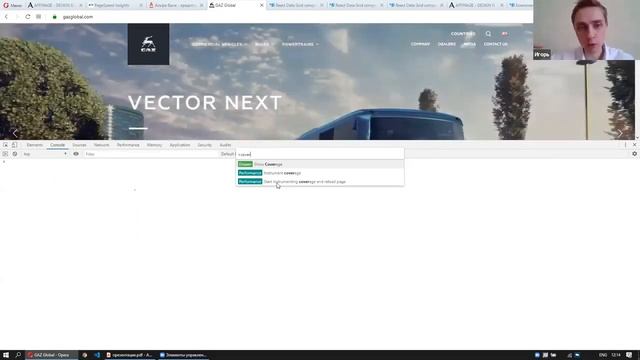Clear the console output
Viewport: 640px width, 360px height.
click(x=15, y=154)
